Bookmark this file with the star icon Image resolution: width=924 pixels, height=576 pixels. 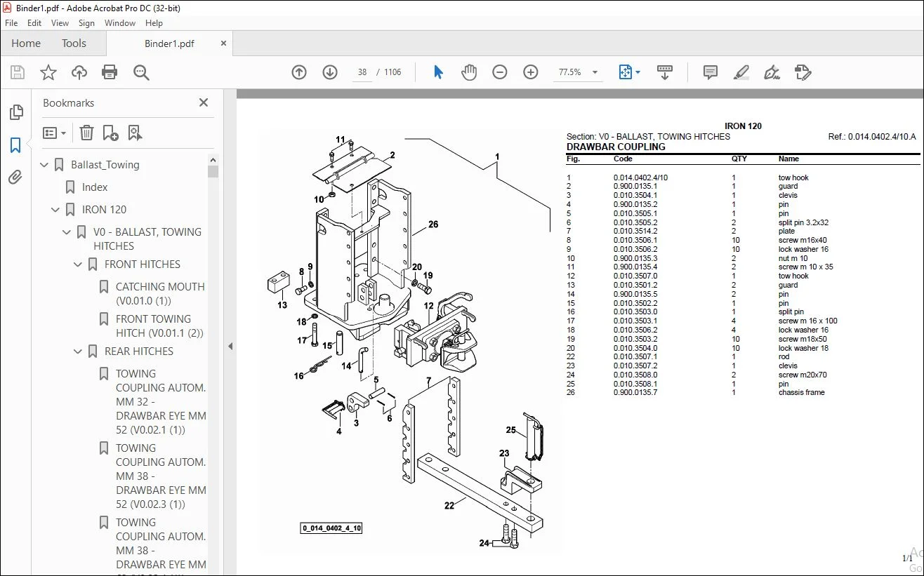(48, 72)
